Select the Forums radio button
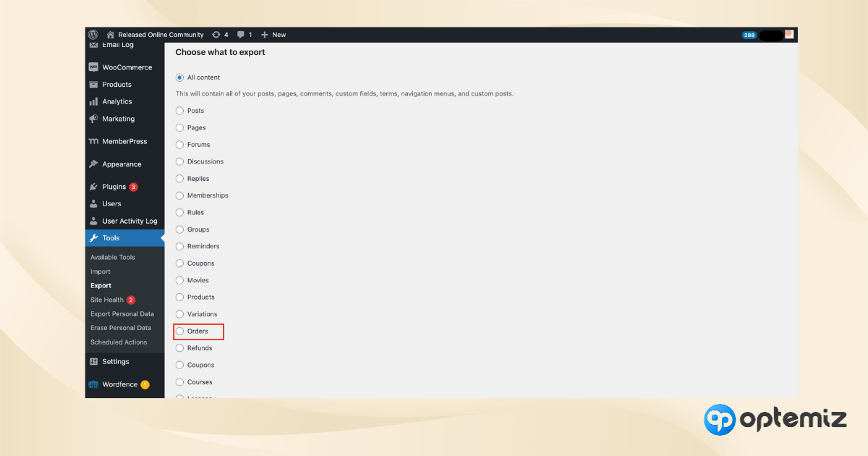The image size is (868, 456). click(x=180, y=145)
